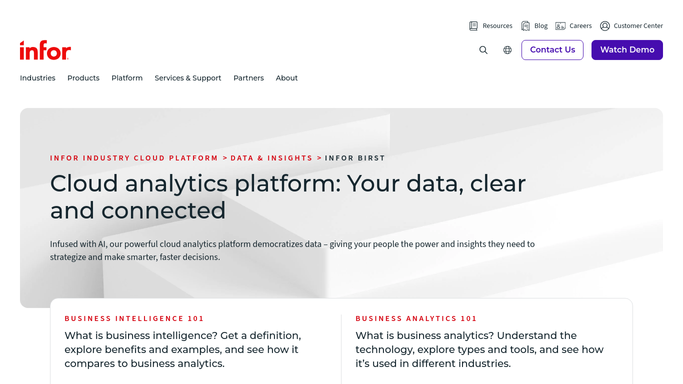This screenshot has height=384, width=683.
Task: Click the Watch Demo button
Action: [627, 50]
